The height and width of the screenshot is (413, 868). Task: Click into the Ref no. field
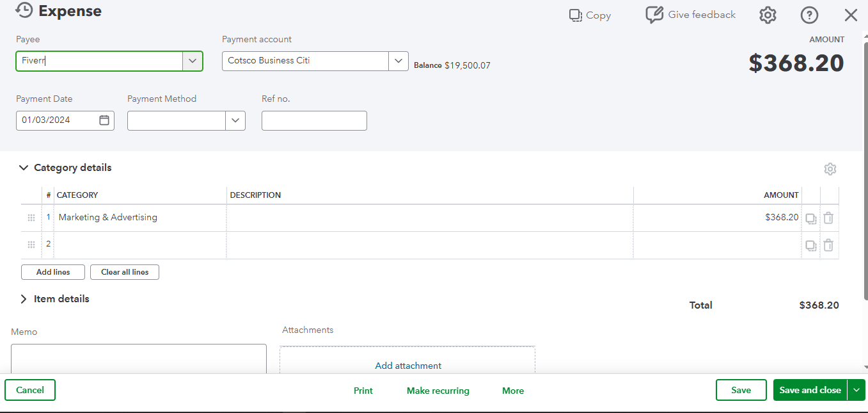coord(314,120)
